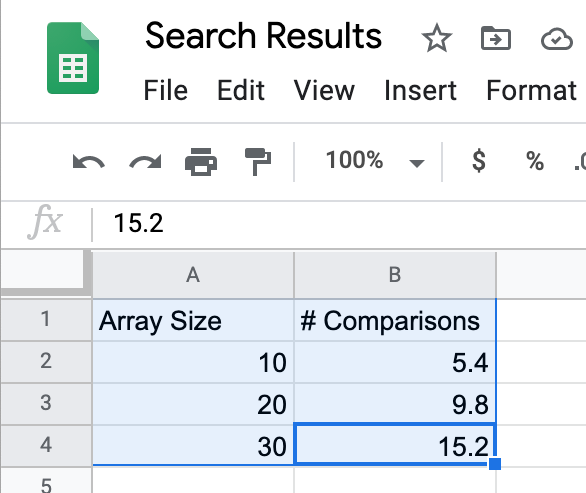Screen dimensions: 586x493
Task: Select cell containing # Comparisons
Action: (395, 321)
